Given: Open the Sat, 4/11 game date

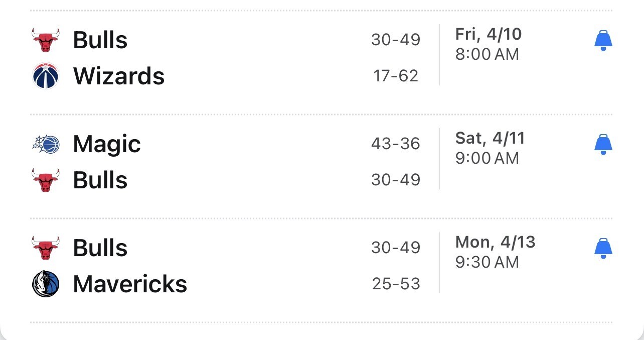Looking at the screenshot, I should click(x=490, y=138).
